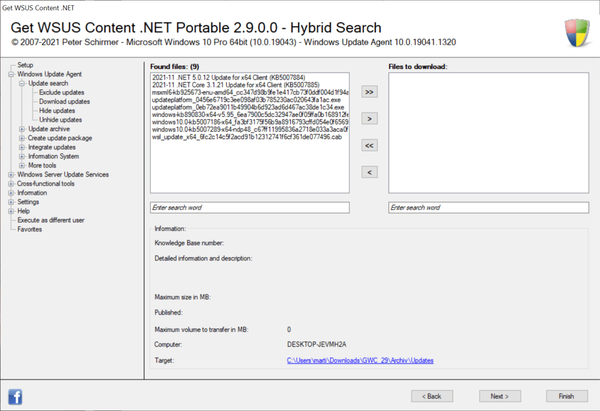
Task: Expand the Update archive node
Action: pyautogui.click(x=21, y=129)
